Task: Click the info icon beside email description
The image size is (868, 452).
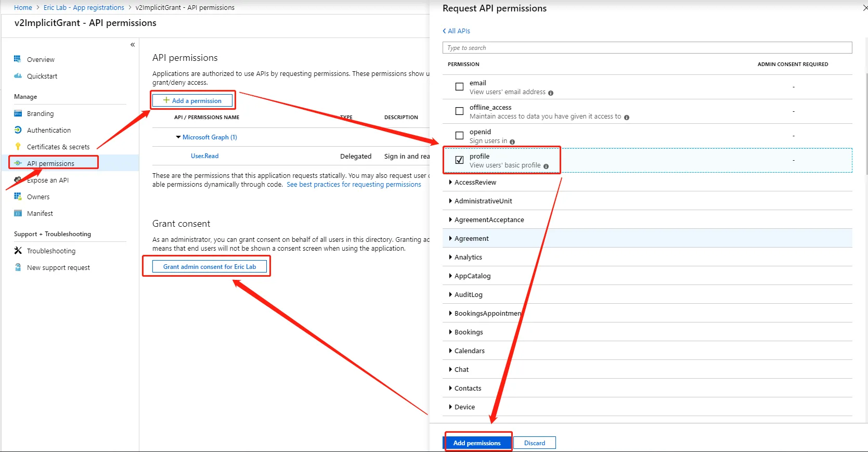Action: point(551,93)
